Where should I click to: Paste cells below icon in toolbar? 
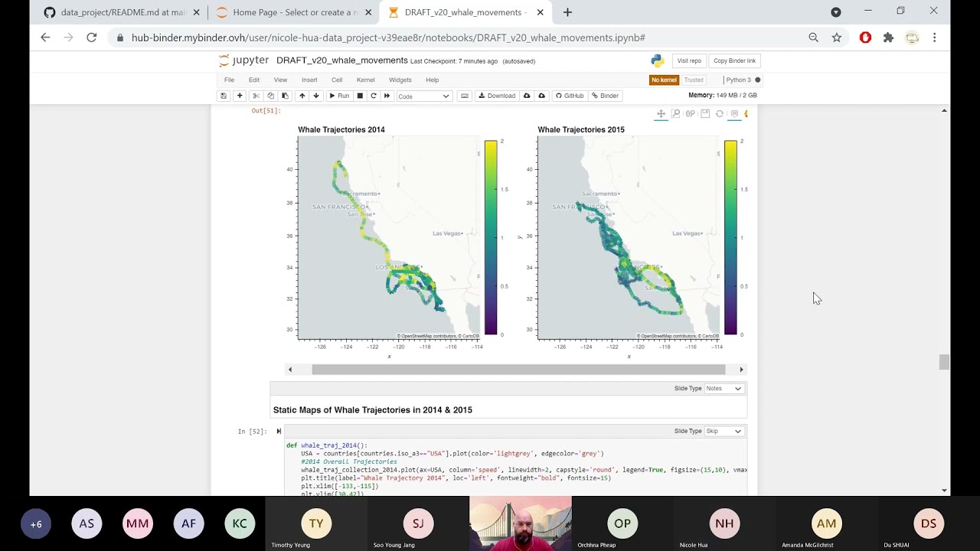(285, 96)
